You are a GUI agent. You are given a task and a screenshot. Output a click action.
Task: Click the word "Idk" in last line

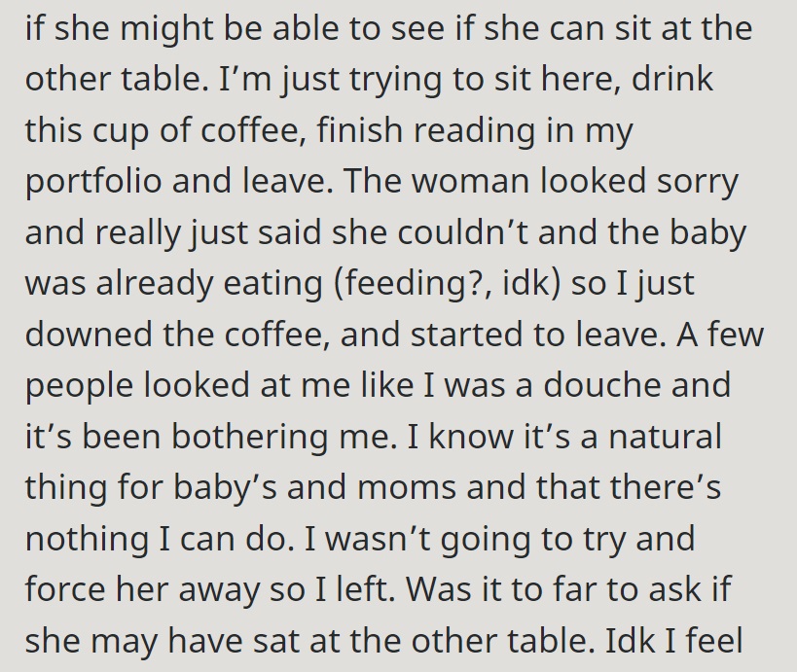pos(630,640)
